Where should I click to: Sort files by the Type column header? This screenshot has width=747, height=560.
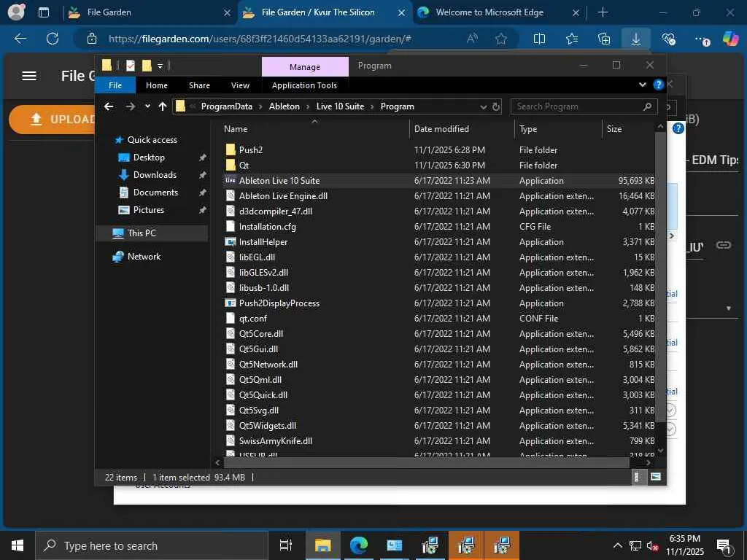(558, 128)
